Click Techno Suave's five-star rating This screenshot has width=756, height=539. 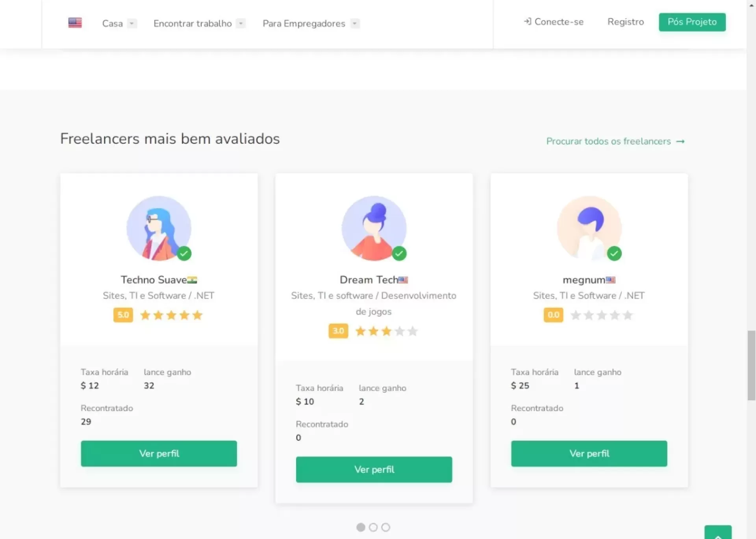coord(171,315)
